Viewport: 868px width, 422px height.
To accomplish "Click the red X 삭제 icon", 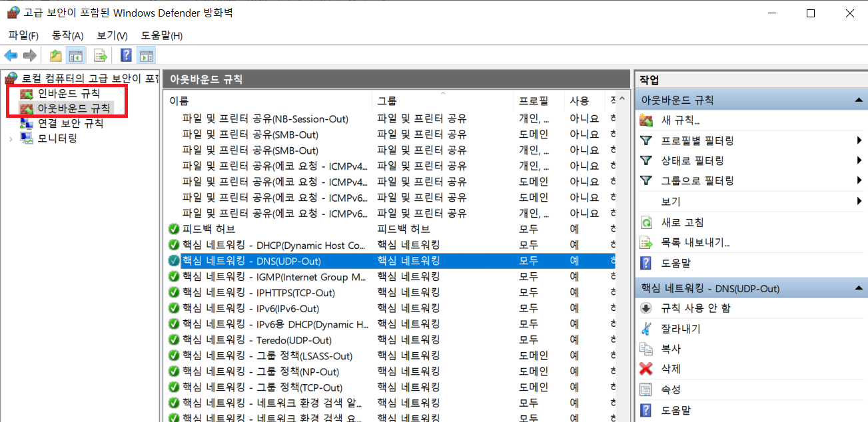I will (646, 369).
